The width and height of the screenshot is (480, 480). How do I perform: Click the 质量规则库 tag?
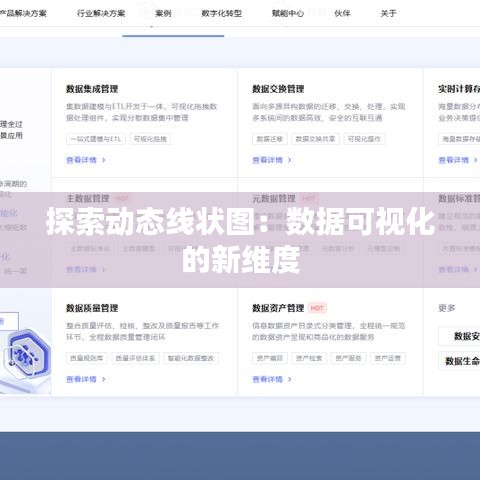pyautogui.click(x=87, y=358)
